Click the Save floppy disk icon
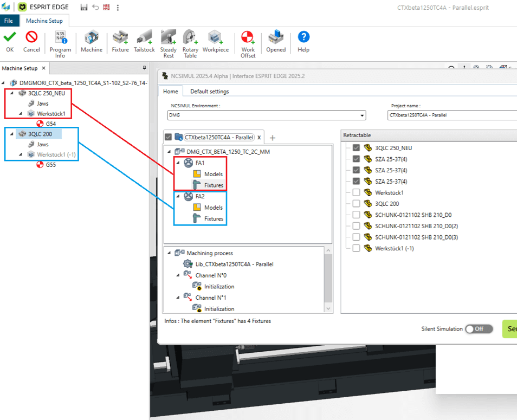The width and height of the screenshot is (517, 420). tap(84, 7)
